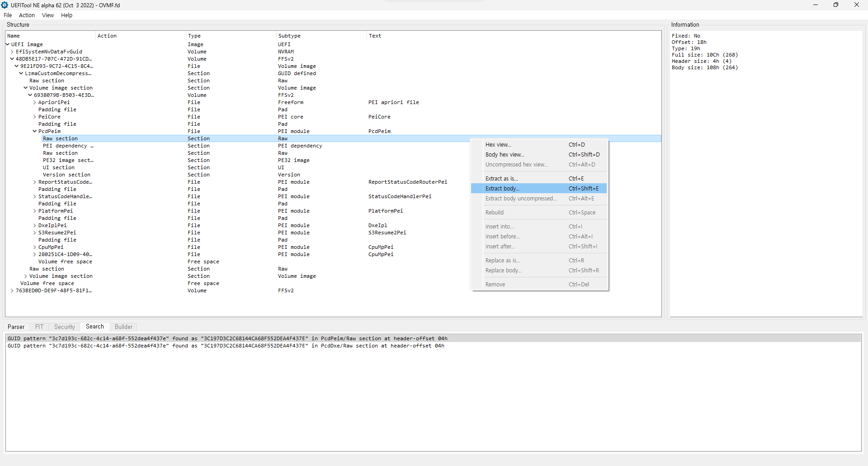
Task: Select PcdDxe GUID pattern search result
Action: [226, 346]
